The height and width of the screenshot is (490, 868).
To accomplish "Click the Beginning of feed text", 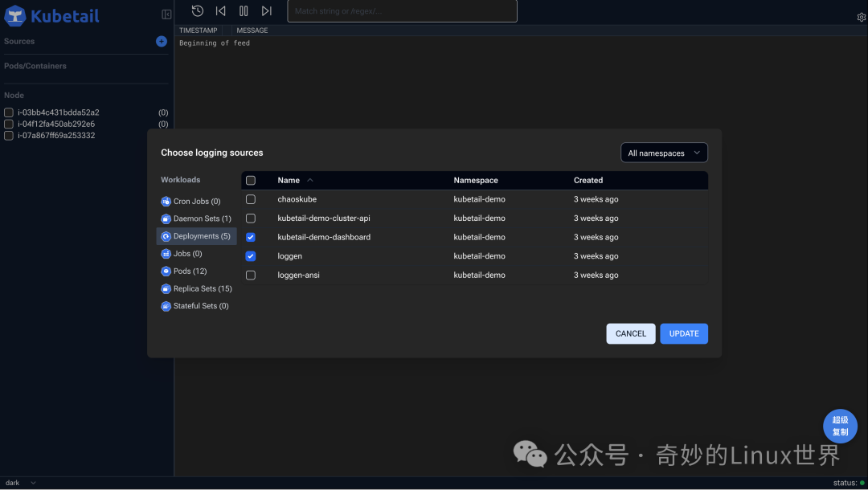I will (215, 43).
